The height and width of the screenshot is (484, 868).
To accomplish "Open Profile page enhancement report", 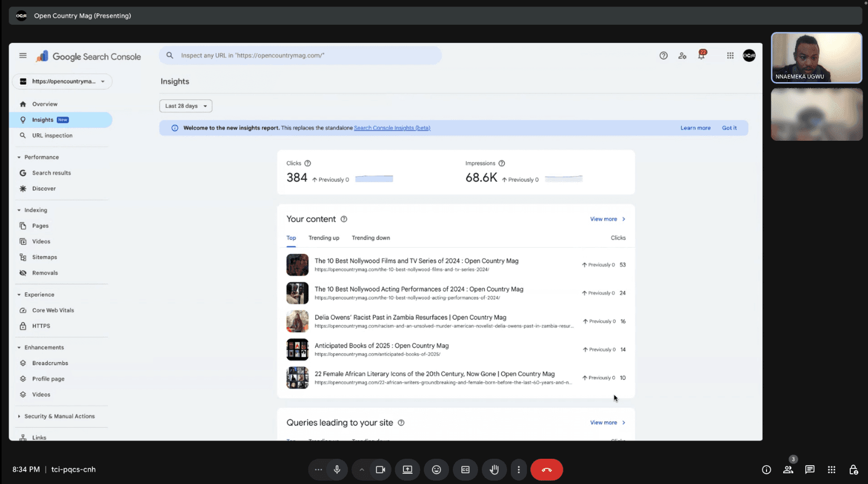I will (60, 379).
